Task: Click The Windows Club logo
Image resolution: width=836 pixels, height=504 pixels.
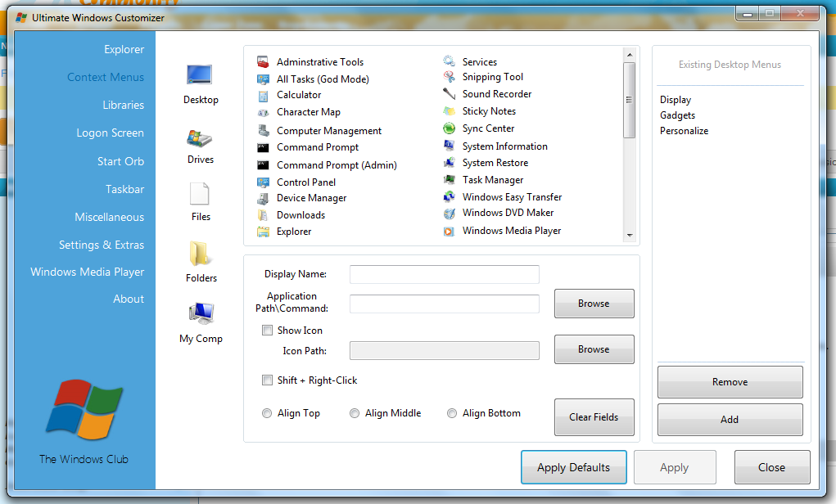Action: (x=84, y=409)
